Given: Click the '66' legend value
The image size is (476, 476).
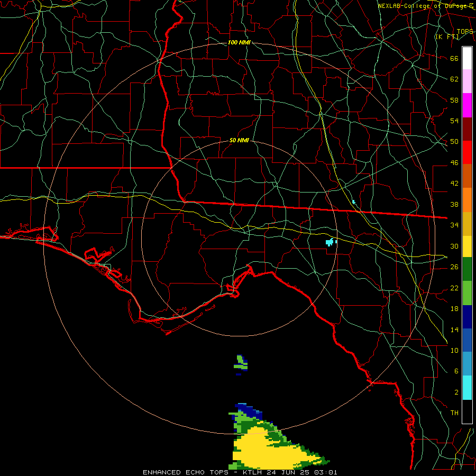Looking at the screenshot, I should coord(454,58).
